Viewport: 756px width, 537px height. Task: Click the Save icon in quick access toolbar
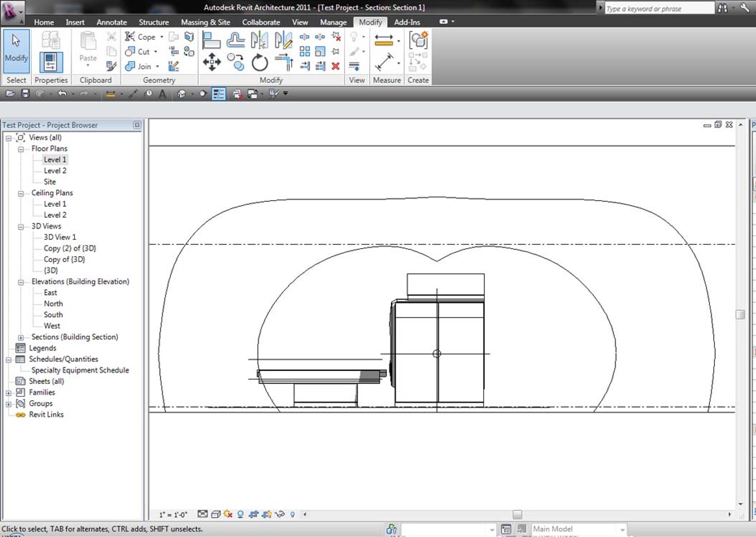click(x=25, y=93)
